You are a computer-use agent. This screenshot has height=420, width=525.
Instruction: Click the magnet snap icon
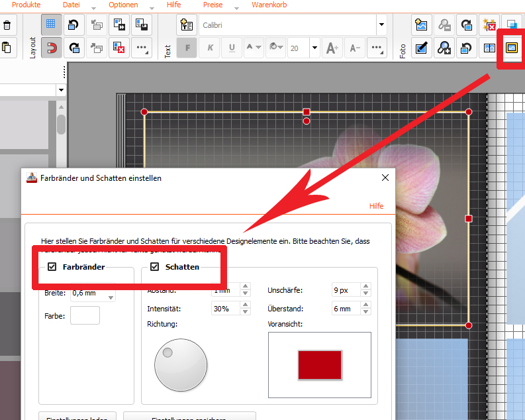tap(52, 48)
